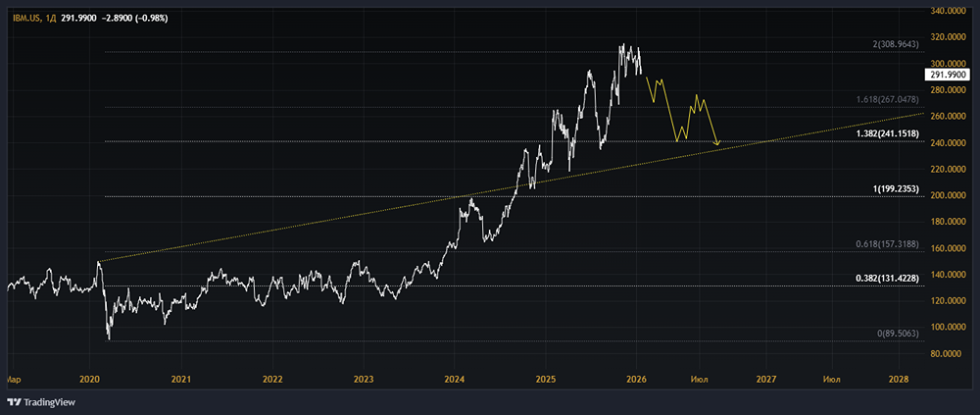Click the −2.8900 (−0.98%) change value
This screenshot has width=980, height=415.
click(x=135, y=19)
